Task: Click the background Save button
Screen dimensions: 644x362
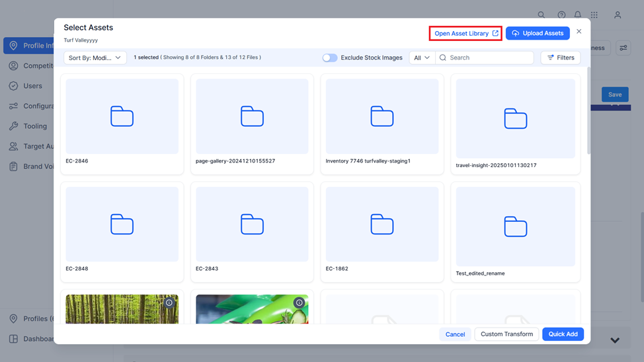Action: point(615,94)
